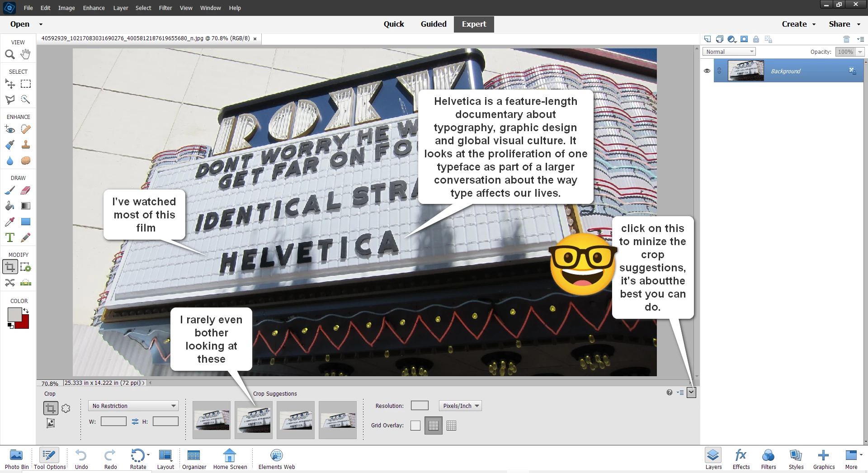Open the Organizer
Image resolution: width=868 pixels, height=473 pixels.
coord(194,459)
